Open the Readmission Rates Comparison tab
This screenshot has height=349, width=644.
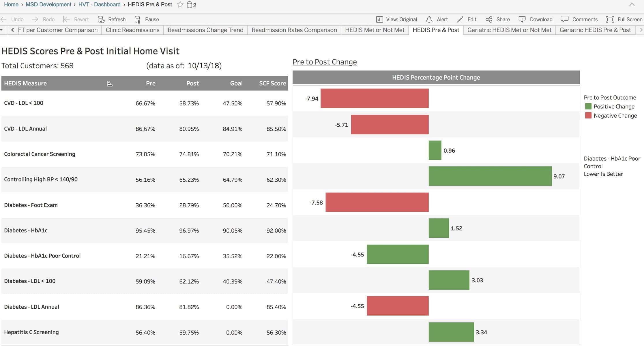coord(294,30)
